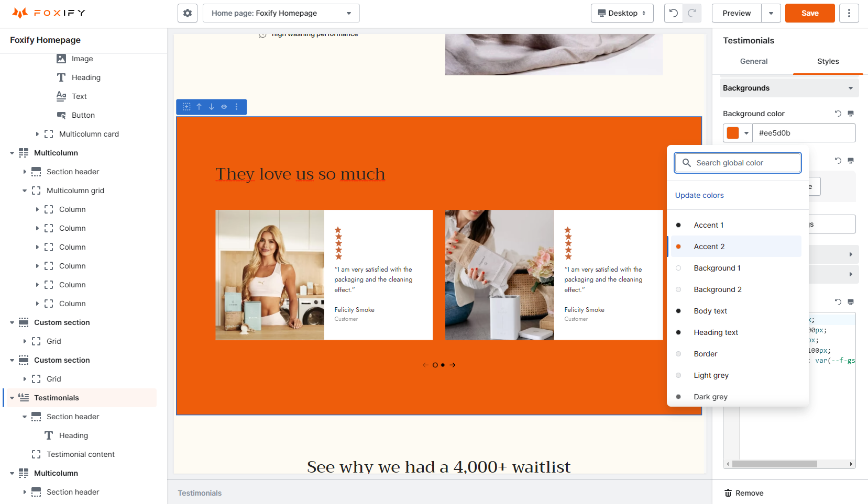Open the Home page selector dropdown
This screenshot has width=868, height=504.
tap(281, 13)
